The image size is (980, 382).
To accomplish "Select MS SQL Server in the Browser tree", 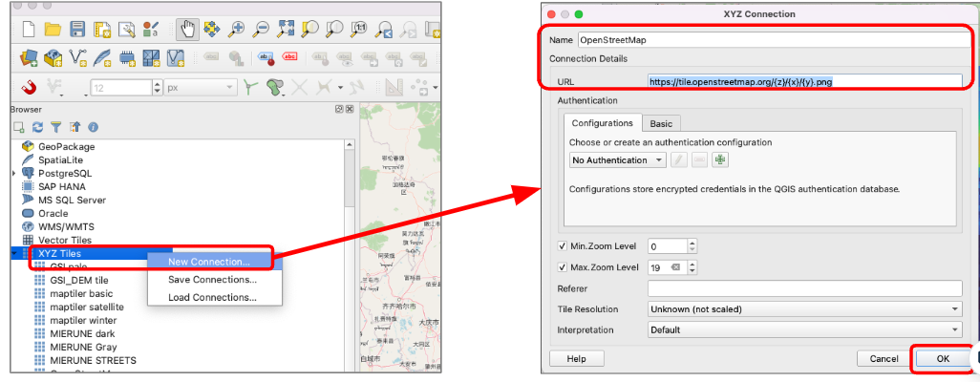I will [x=72, y=200].
